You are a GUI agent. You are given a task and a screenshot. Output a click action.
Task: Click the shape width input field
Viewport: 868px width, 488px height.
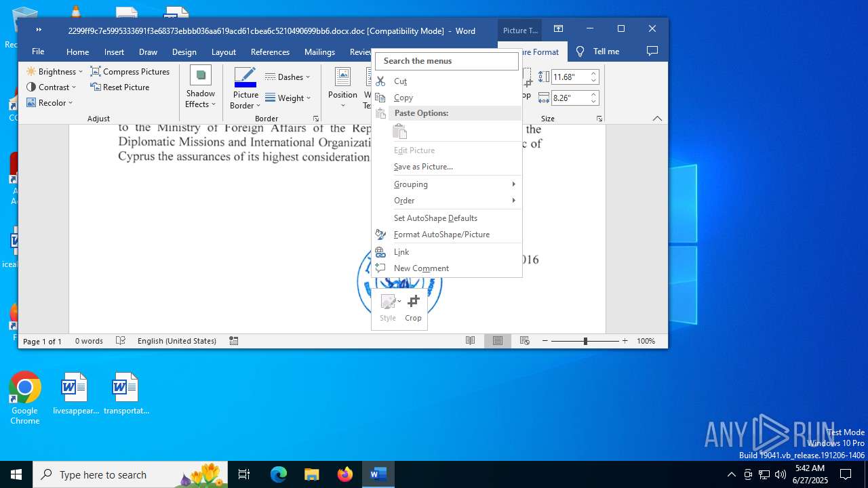point(570,98)
